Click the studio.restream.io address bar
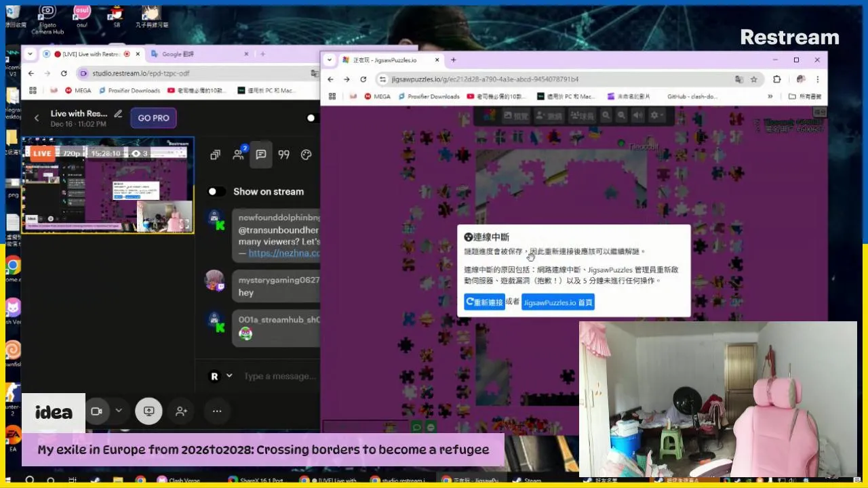 point(197,73)
